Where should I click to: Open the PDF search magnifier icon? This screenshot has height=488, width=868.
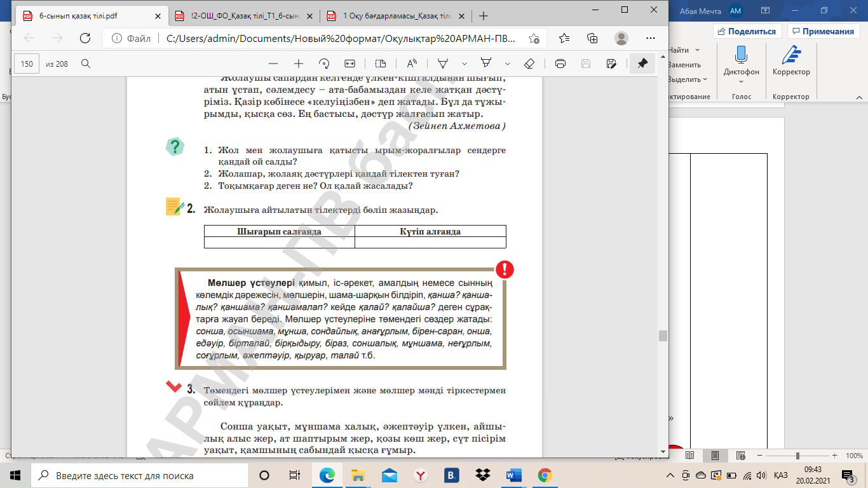click(86, 64)
